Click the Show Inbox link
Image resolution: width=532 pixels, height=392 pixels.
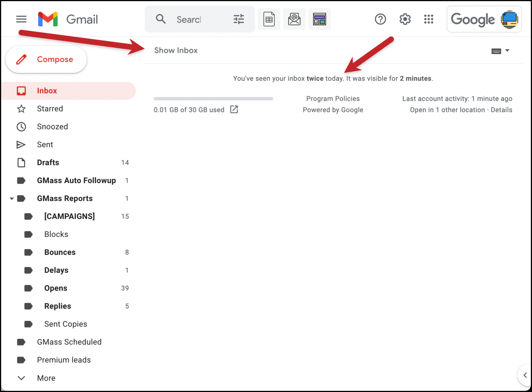176,51
